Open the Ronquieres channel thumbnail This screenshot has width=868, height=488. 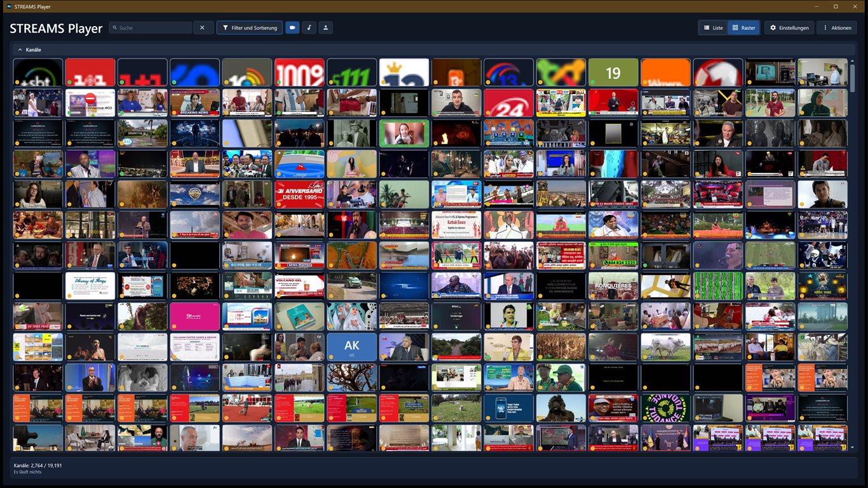pyautogui.click(x=613, y=286)
